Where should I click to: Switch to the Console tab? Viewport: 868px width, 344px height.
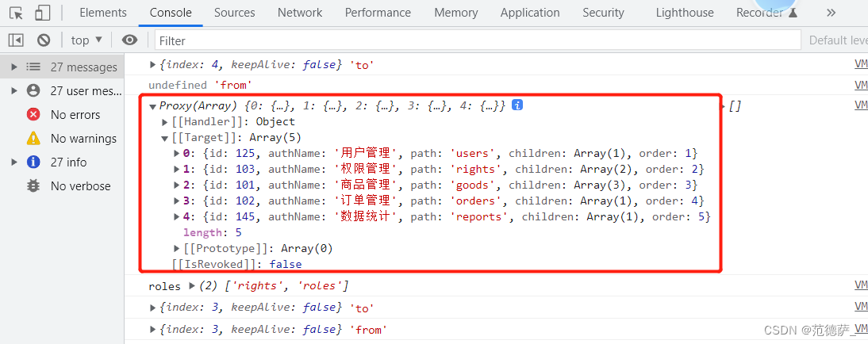tap(171, 13)
